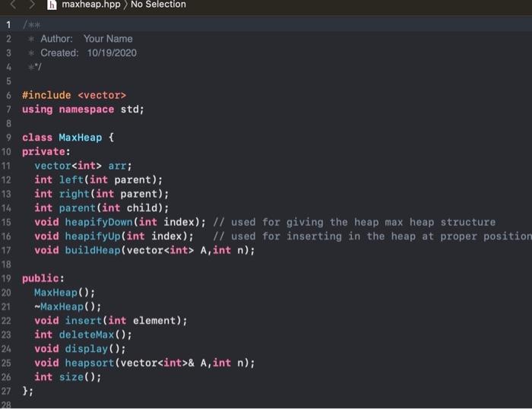Click the '#include' directive
The width and height of the screenshot is (532, 409).
point(46,95)
